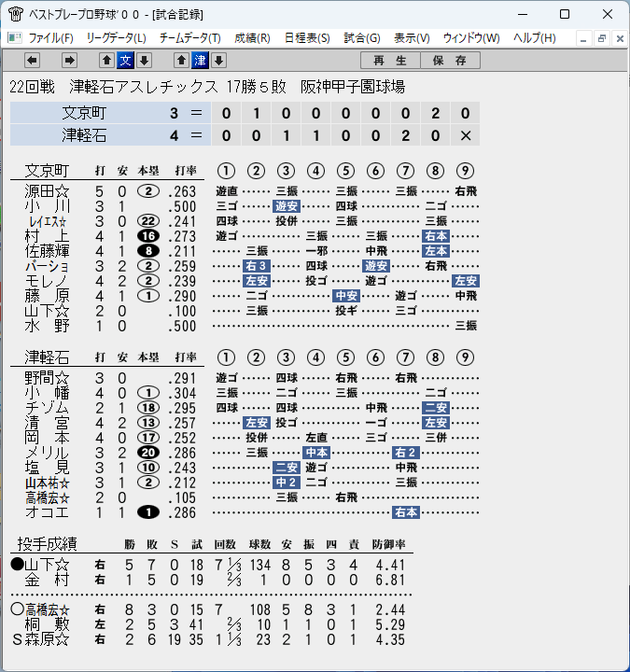
Task: Click 佐藤輝's black home run badge 8
Action: [148, 251]
